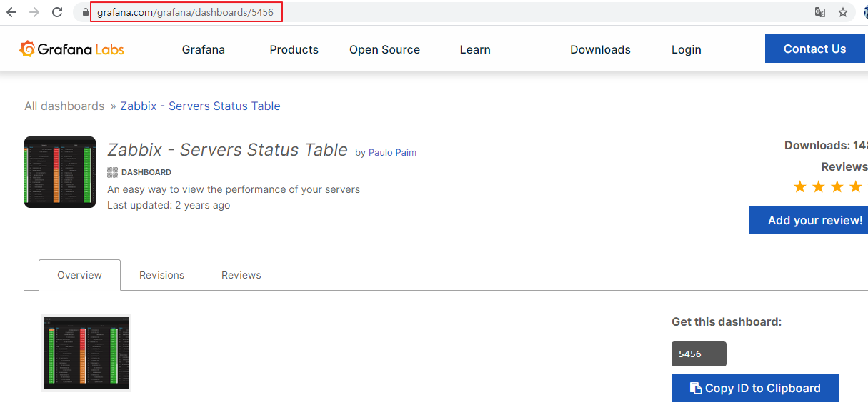Screen dimensions: 868x405
Task: Click the third orange rating star
Action: (x=837, y=186)
